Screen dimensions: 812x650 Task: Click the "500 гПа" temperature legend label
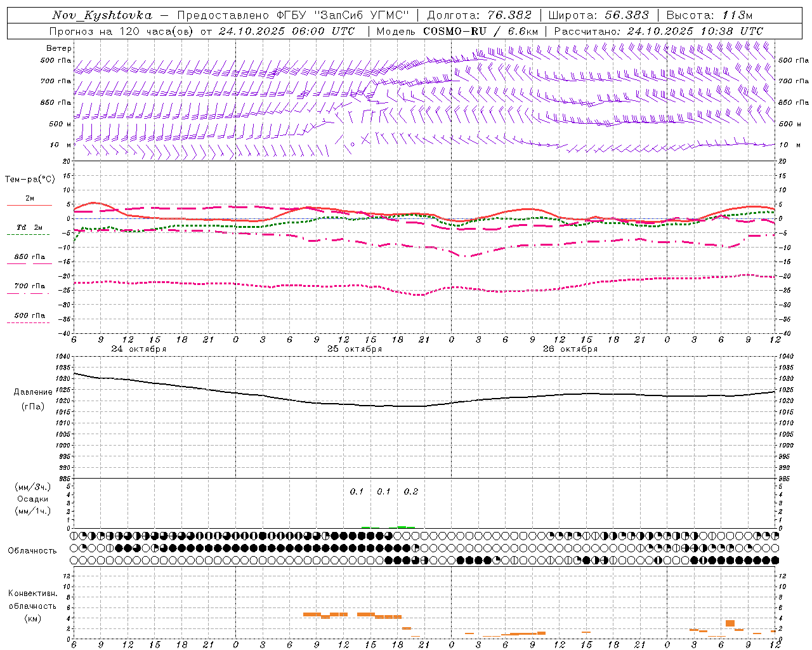pyautogui.click(x=30, y=315)
